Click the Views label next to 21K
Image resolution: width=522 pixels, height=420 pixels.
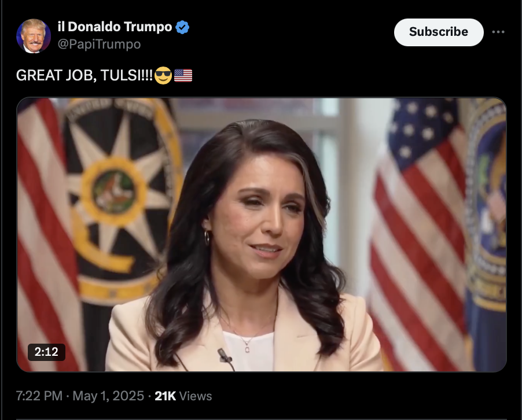[196, 396]
